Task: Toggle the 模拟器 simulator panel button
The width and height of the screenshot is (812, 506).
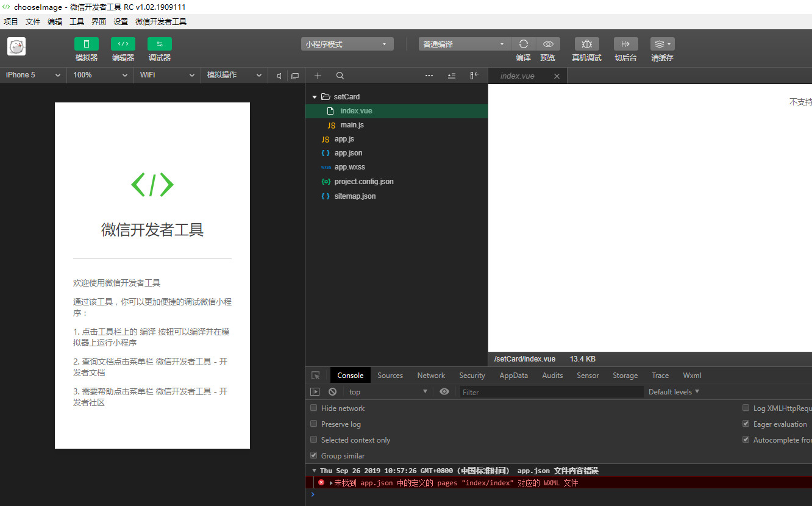Action: [x=87, y=44]
